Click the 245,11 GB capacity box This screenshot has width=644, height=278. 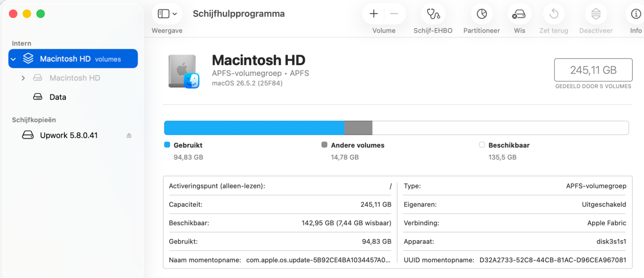[x=593, y=70]
